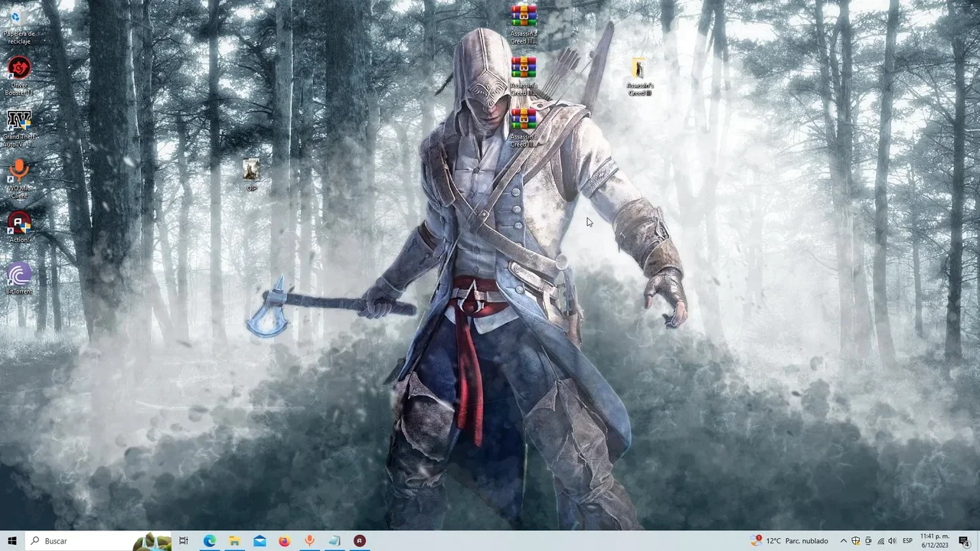Open the clock showing 11:41 p. m.
Screen dimensions: 980x551
(935, 541)
